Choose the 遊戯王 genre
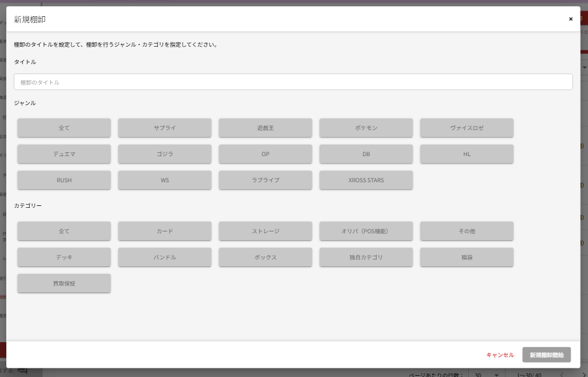The height and width of the screenshot is (377, 588). (x=265, y=128)
